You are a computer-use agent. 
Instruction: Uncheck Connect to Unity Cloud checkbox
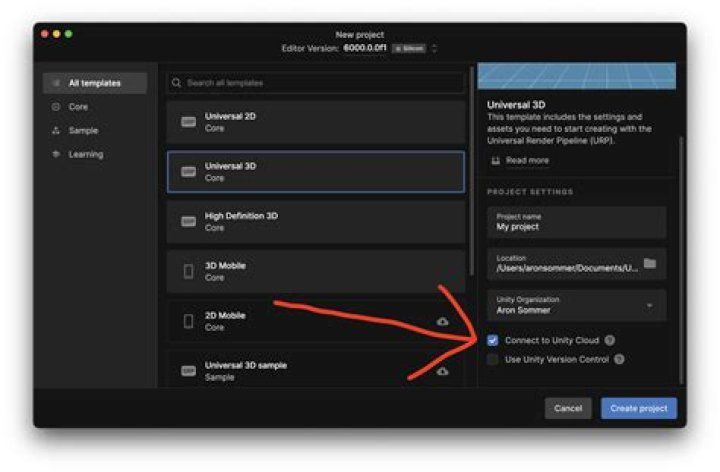[x=493, y=340]
